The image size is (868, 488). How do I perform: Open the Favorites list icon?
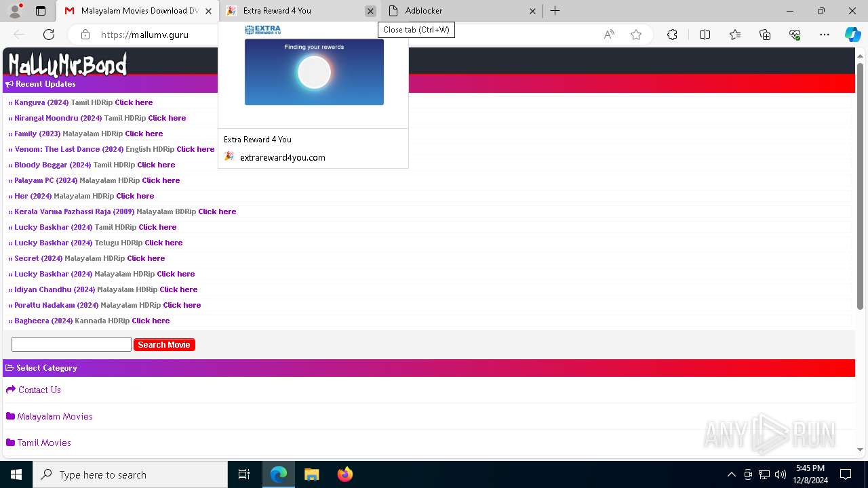[735, 35]
